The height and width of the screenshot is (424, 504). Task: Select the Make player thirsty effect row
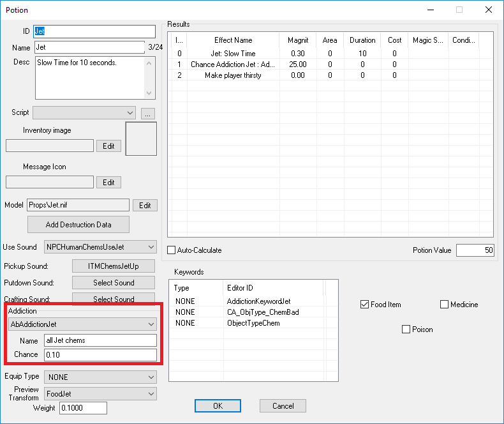[330, 75]
